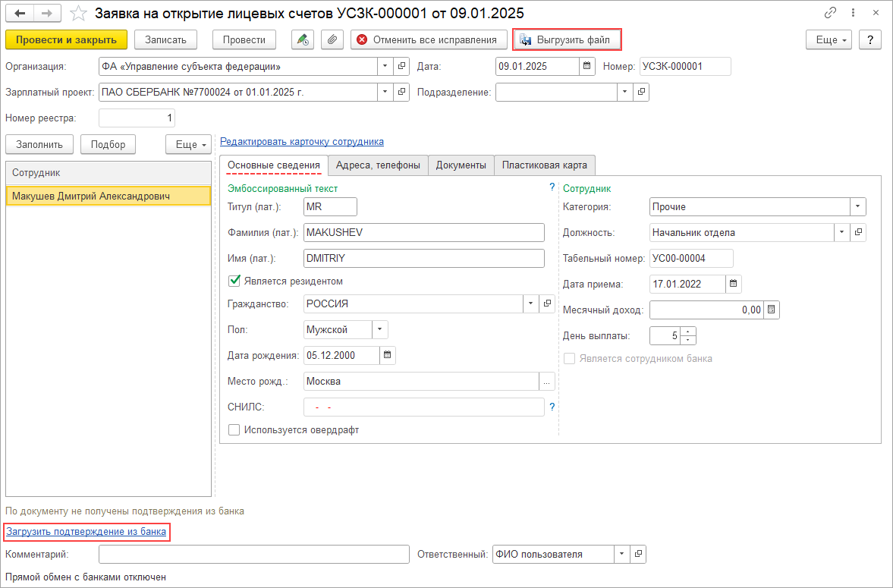Expand the Категория dropdown list
The width and height of the screenshot is (893, 588).
[x=857, y=207]
